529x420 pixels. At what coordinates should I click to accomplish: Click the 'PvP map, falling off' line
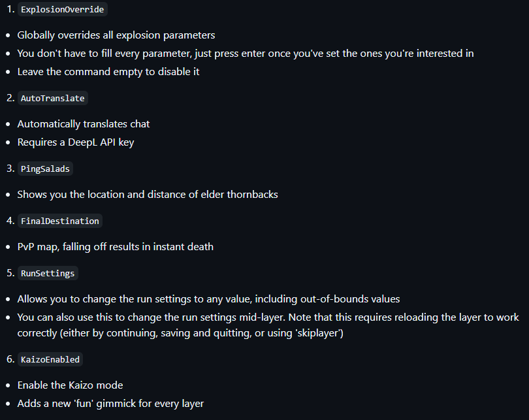[x=115, y=247]
